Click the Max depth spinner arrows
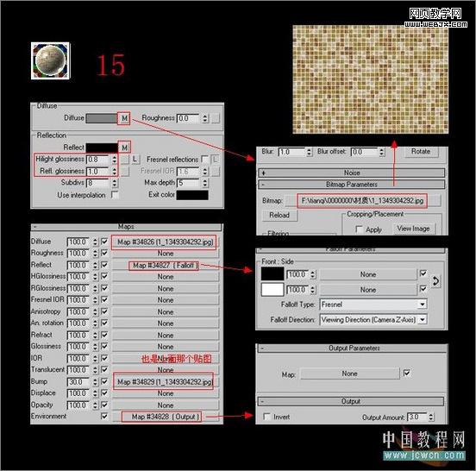The image size is (476, 471). tap(205, 183)
